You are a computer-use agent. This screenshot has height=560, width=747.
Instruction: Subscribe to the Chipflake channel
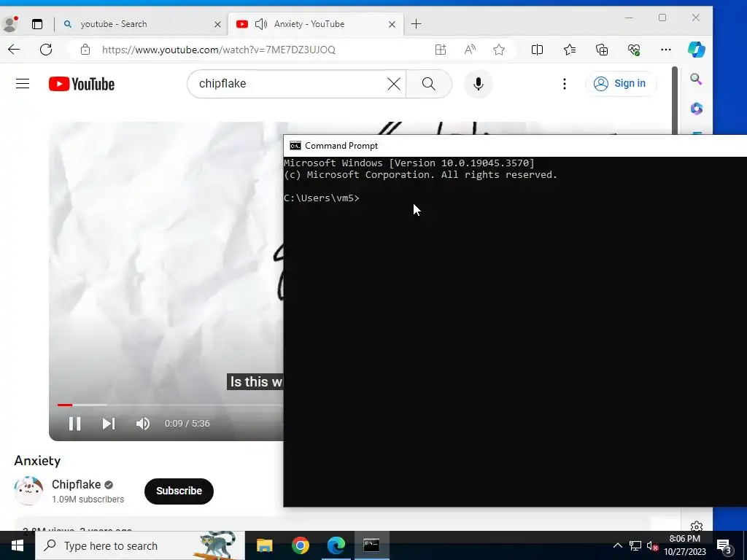pos(179,491)
